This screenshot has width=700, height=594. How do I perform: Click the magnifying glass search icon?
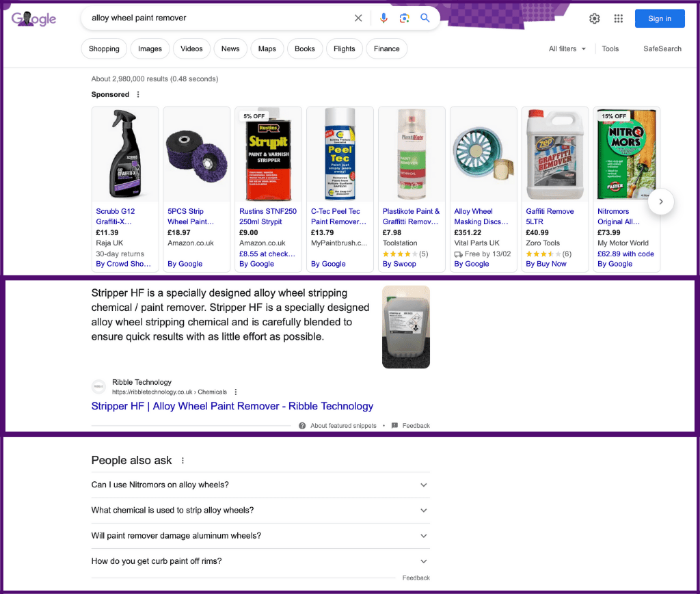425,18
